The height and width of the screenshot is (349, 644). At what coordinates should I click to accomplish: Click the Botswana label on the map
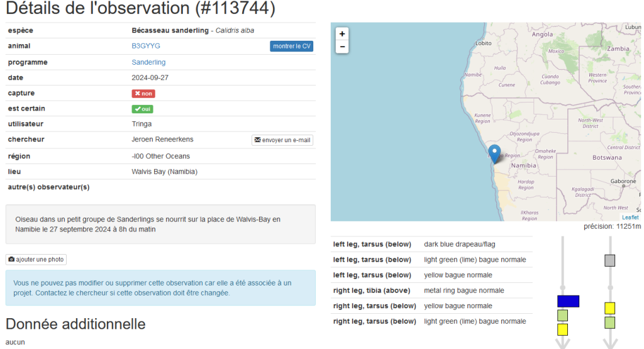(x=607, y=158)
